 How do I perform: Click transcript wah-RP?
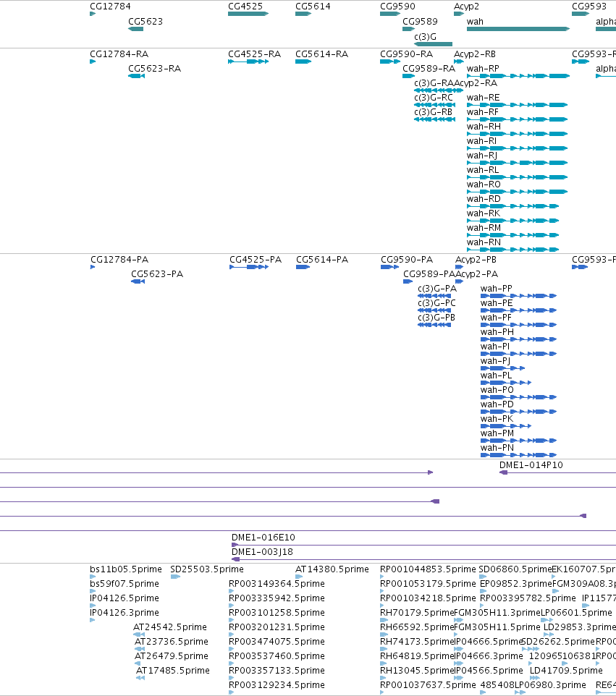483,69
